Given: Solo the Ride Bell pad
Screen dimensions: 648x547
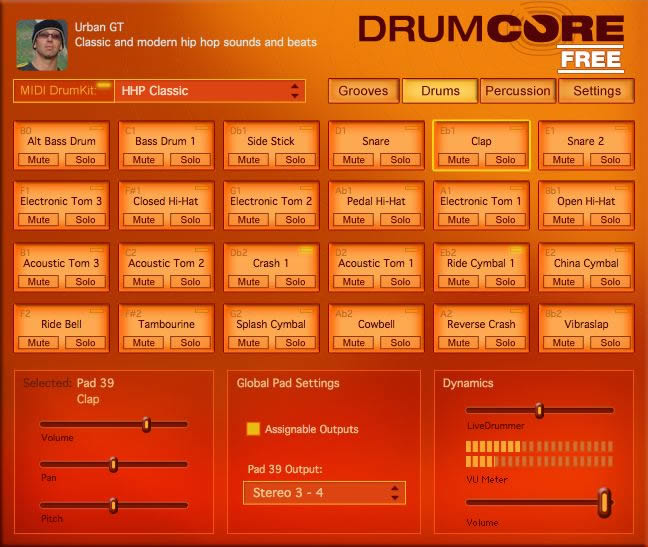Looking at the screenshot, I should pyautogui.click(x=85, y=342).
